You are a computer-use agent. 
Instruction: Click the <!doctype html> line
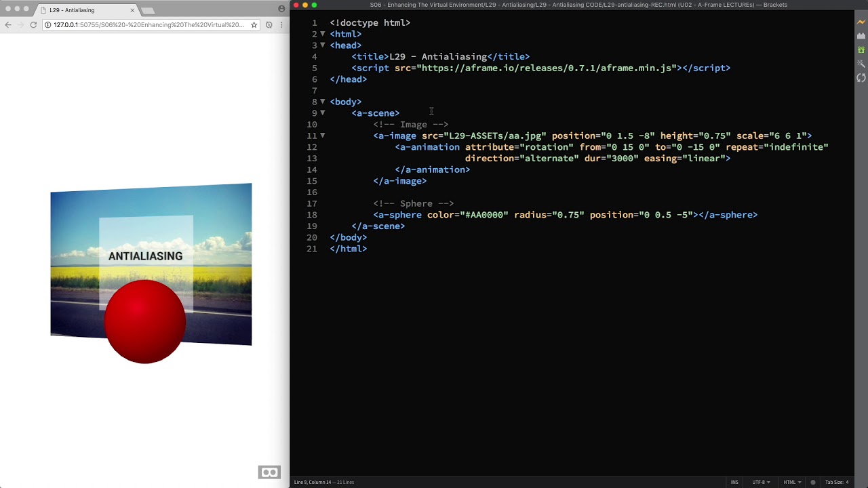click(370, 23)
